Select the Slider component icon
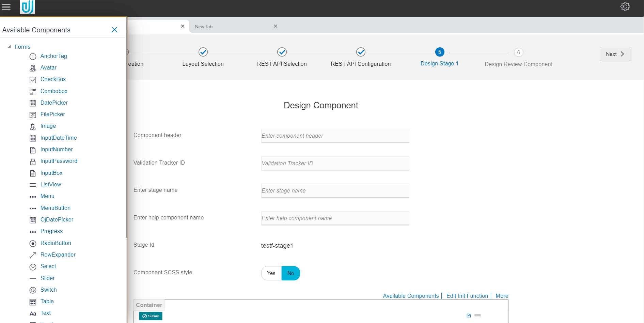 33,278
